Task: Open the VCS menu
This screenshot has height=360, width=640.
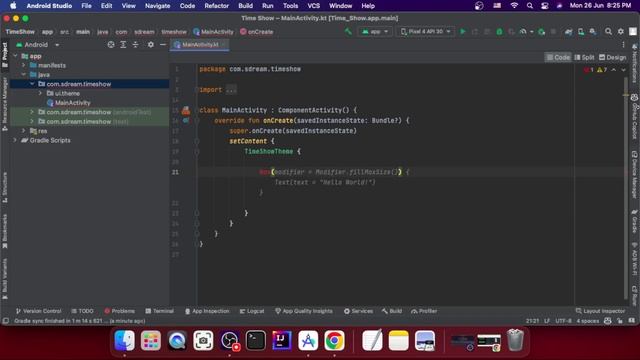Action: [313, 6]
